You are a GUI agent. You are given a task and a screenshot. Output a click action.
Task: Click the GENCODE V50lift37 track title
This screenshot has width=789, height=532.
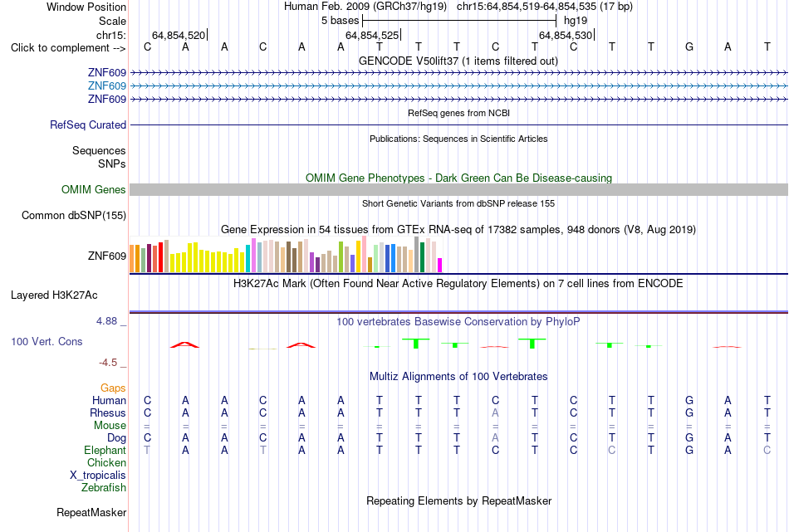458,61
